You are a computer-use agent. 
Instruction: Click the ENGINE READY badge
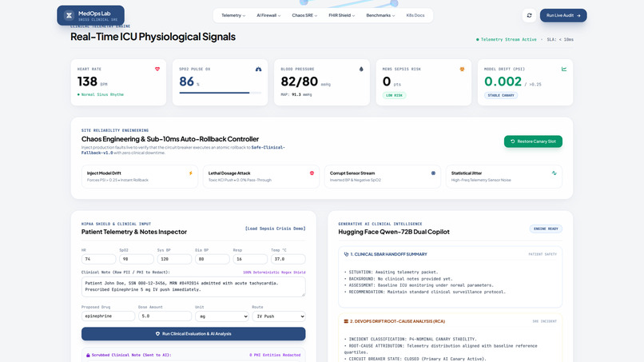point(546,229)
